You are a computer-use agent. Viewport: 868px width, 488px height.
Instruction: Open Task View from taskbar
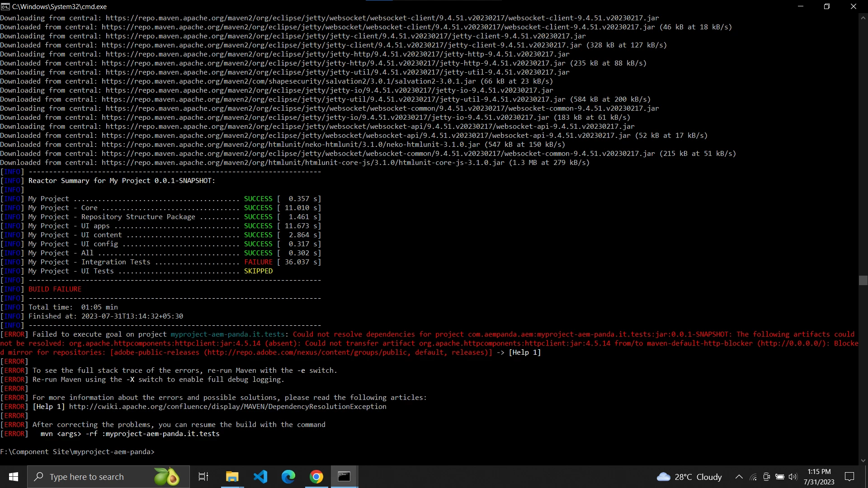coord(203,477)
